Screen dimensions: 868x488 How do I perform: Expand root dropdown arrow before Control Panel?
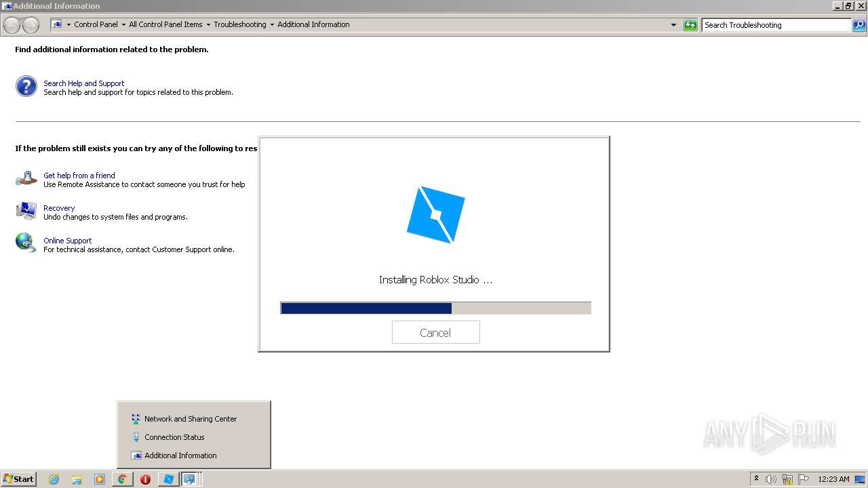pyautogui.click(x=68, y=24)
